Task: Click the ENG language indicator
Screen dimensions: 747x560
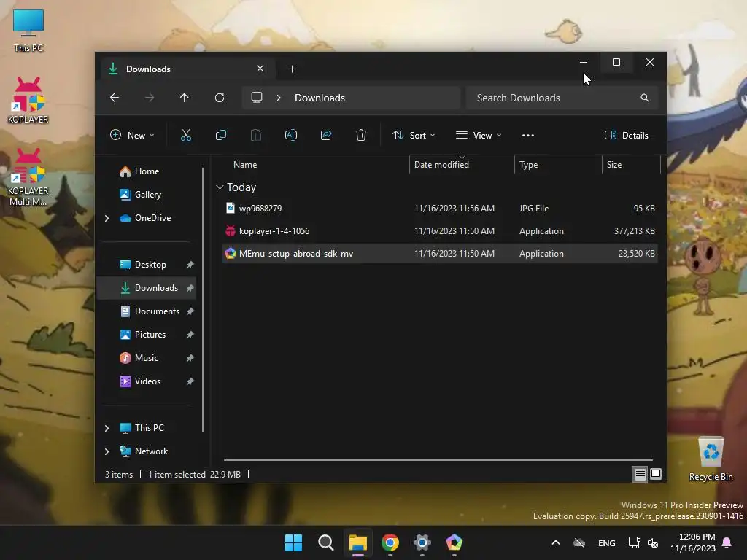Action: tap(606, 542)
